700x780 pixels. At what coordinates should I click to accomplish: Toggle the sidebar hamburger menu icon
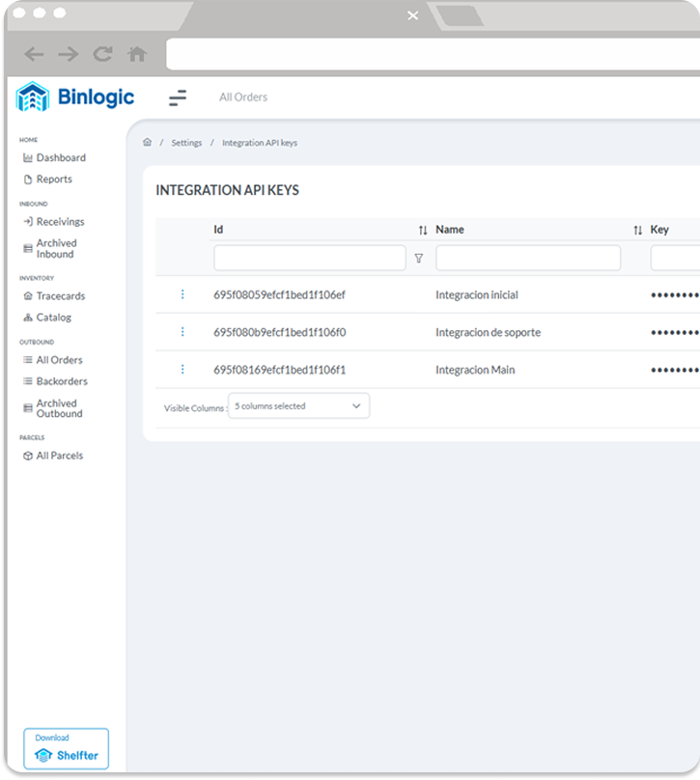click(178, 97)
